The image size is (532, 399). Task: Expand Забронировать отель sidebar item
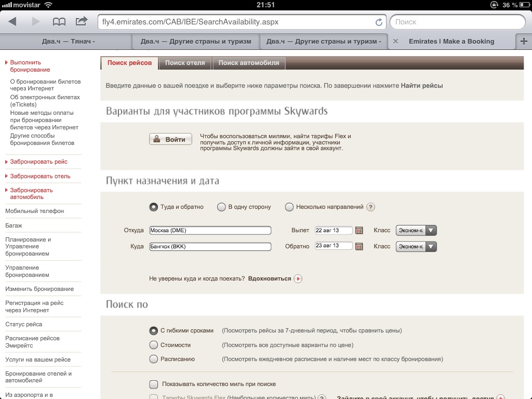40,176
